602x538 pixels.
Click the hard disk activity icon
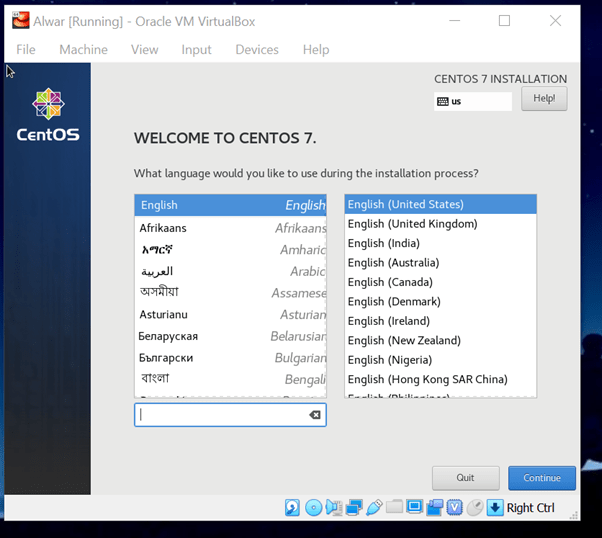point(292,507)
